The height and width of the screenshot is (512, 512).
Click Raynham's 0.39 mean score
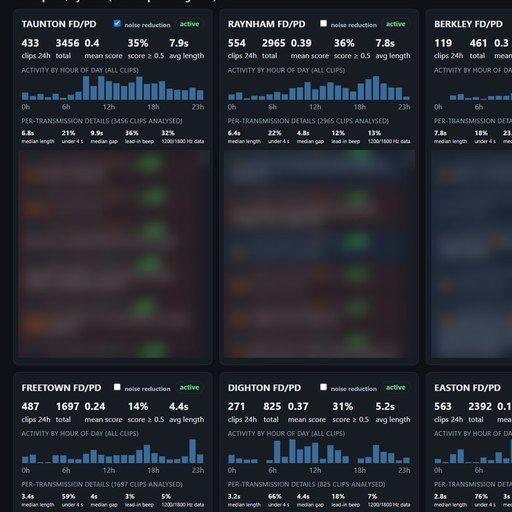click(x=301, y=43)
